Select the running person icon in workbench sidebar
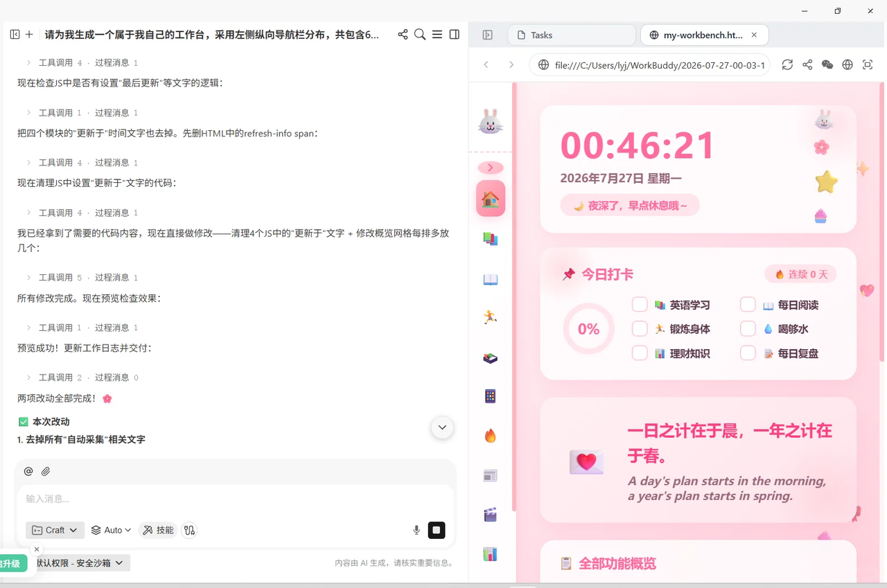887x588 pixels. [x=491, y=317]
